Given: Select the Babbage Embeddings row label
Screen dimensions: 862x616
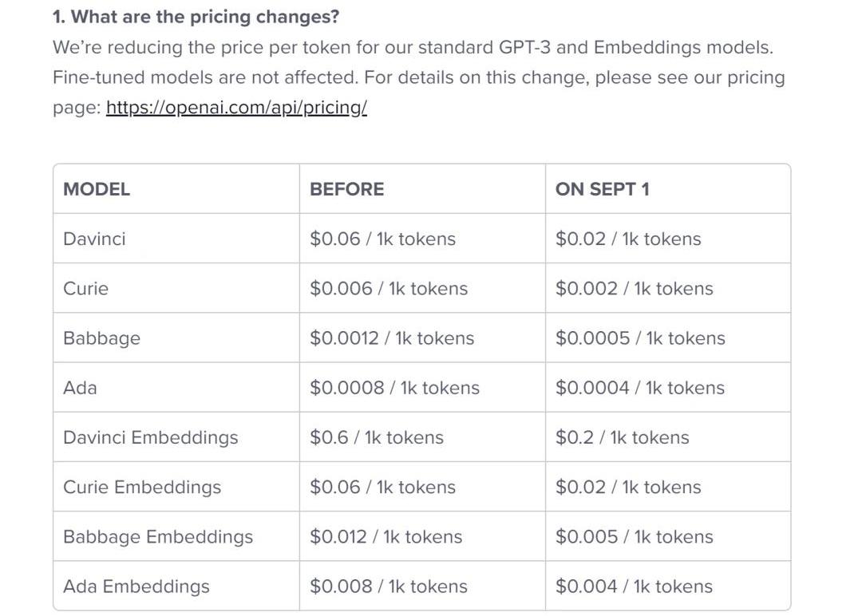Looking at the screenshot, I should pyautogui.click(x=158, y=537).
